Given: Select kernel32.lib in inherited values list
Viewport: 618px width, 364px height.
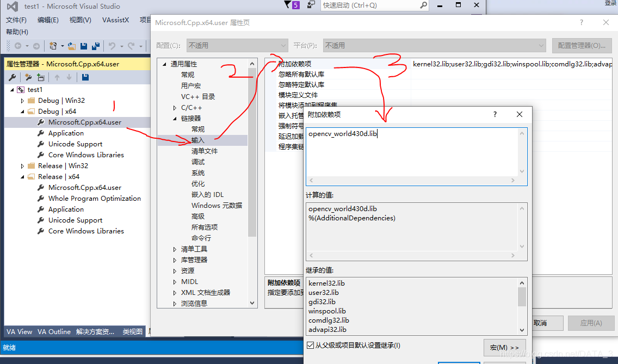Looking at the screenshot, I should [x=327, y=283].
